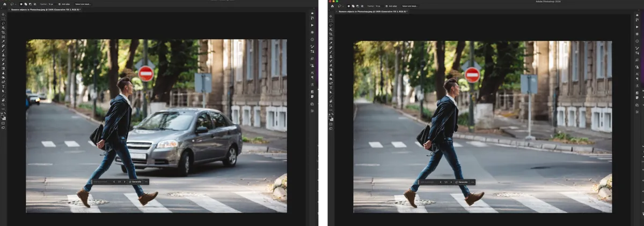Select the Frame tool in the car-removed window
This screenshot has width=644, height=226.
coord(331,39)
